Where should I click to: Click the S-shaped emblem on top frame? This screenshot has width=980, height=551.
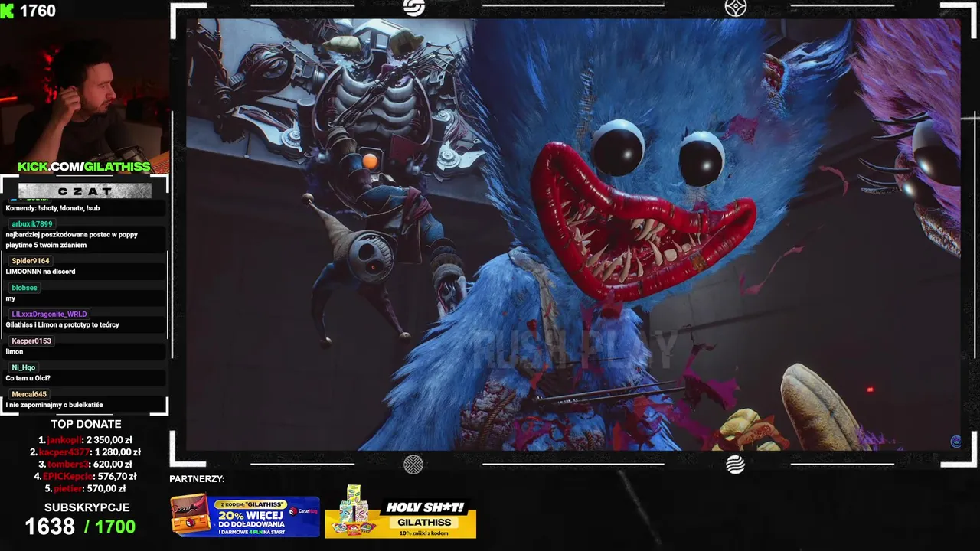413,8
